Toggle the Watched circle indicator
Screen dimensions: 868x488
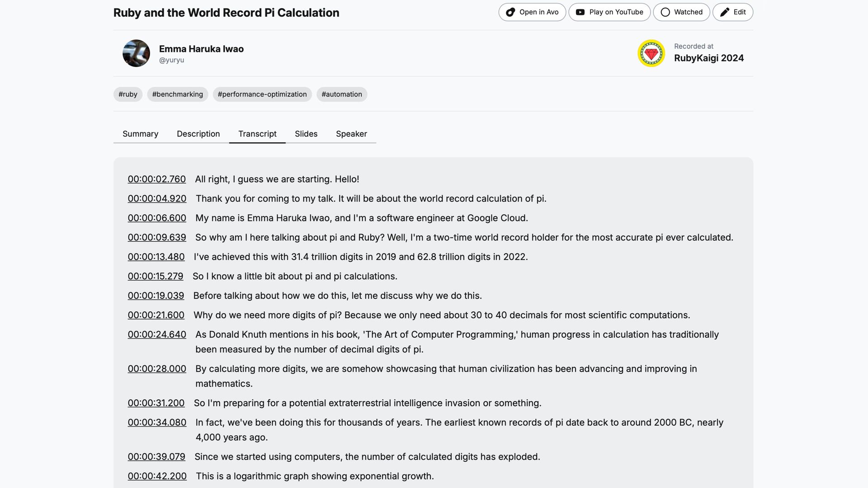click(x=665, y=12)
